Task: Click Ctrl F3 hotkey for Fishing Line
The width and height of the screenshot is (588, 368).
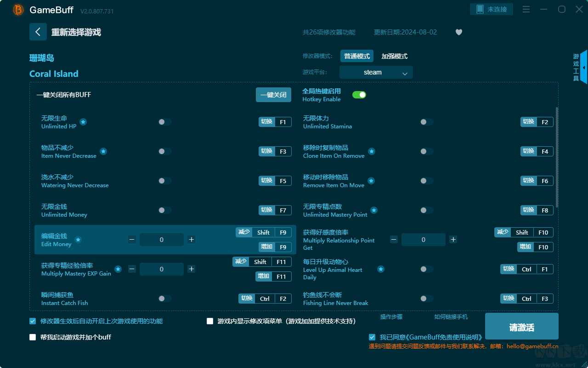Action: point(527,299)
